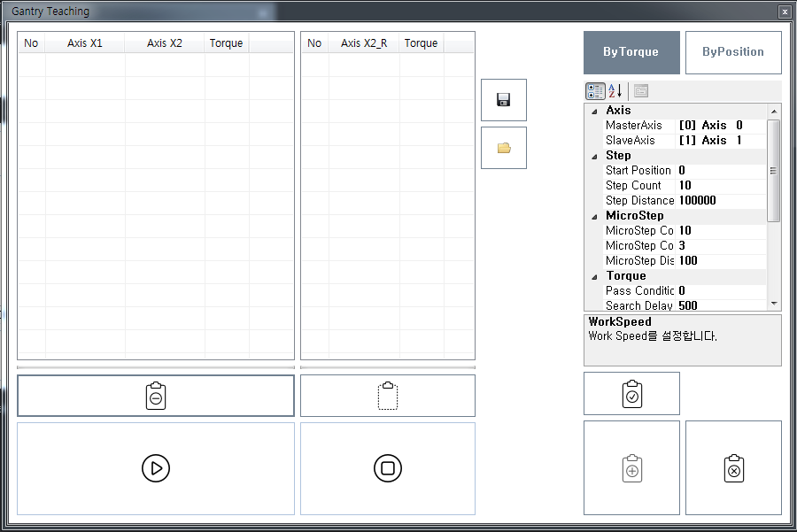This screenshot has height=532, width=797.
Task: Click the clipboard X cancel button
Action: coord(733,468)
